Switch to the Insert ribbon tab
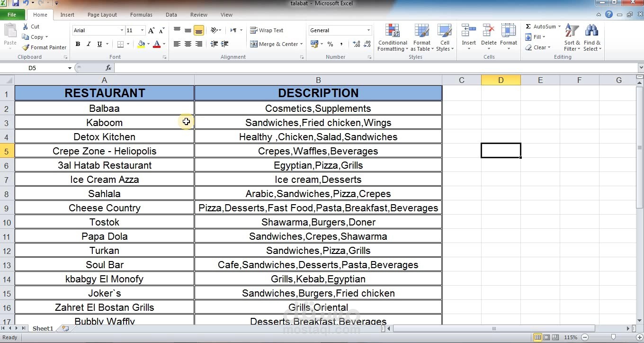The image size is (644, 343). coord(67,15)
